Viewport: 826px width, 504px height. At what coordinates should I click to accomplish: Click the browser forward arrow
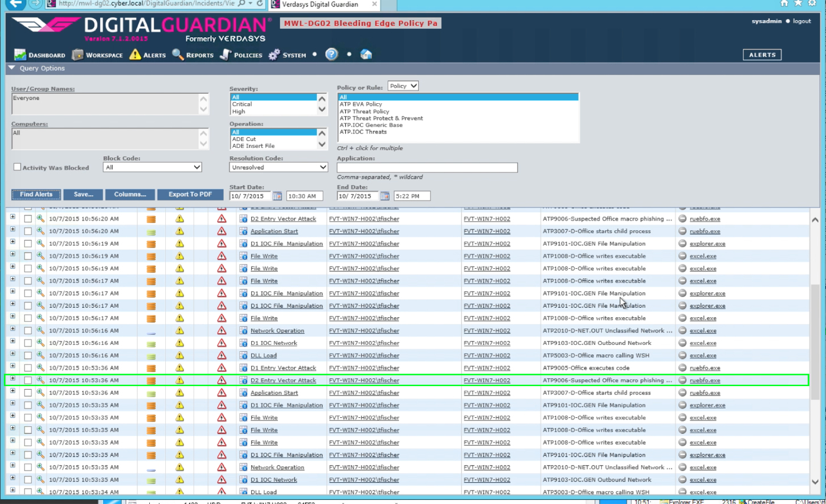(x=34, y=4)
